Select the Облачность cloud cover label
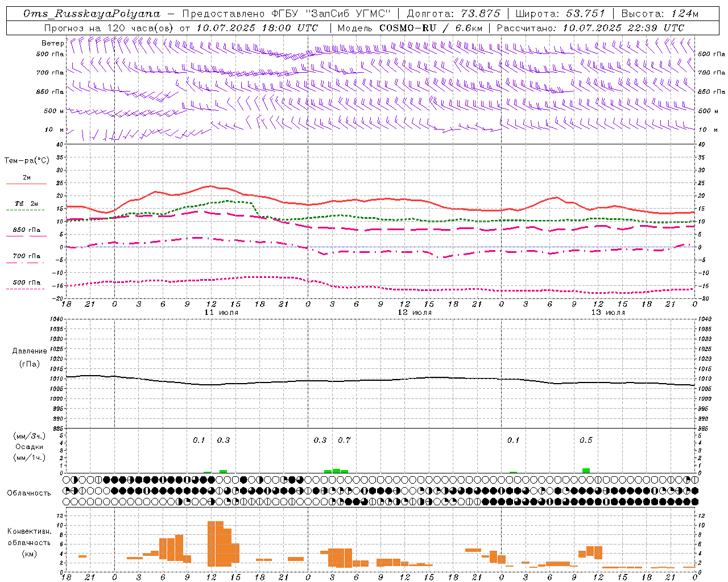Image resolution: width=728 pixels, height=582 pixels. pyautogui.click(x=29, y=493)
